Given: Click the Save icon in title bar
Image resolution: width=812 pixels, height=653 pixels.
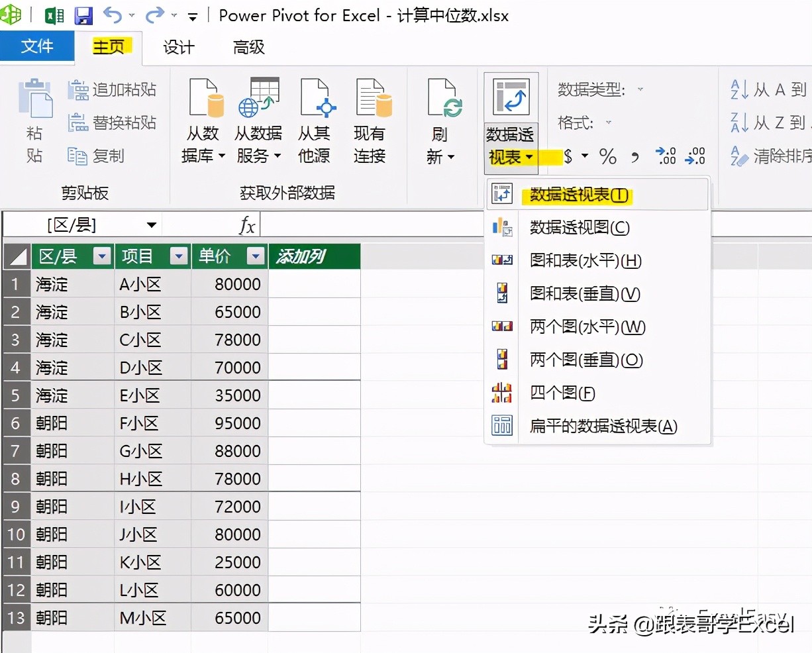Looking at the screenshot, I should pos(83,15).
